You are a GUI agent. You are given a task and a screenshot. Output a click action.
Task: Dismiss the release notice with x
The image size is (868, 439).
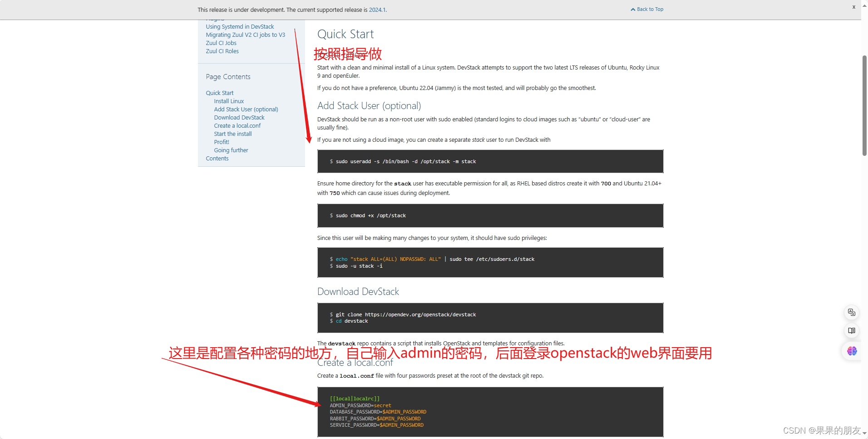[853, 7]
